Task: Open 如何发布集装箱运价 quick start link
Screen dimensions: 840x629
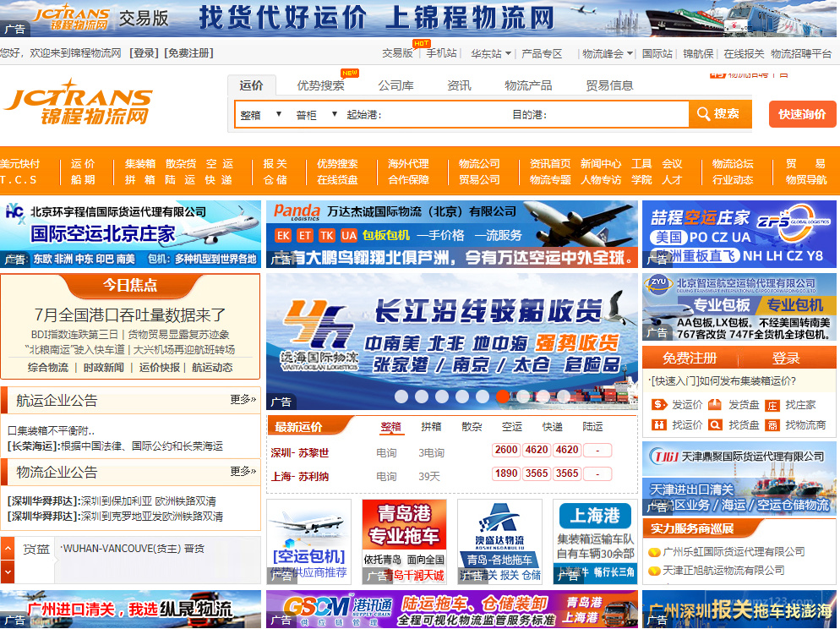Action: [x=723, y=381]
